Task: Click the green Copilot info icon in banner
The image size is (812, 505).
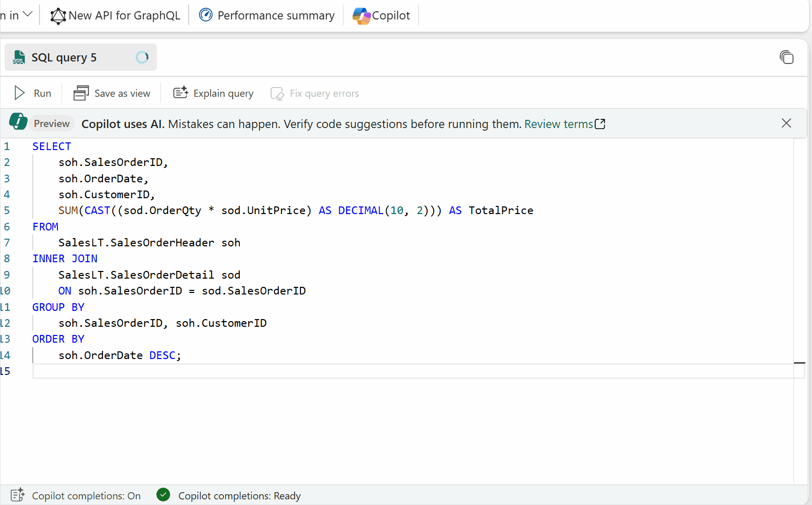Action: click(18, 122)
